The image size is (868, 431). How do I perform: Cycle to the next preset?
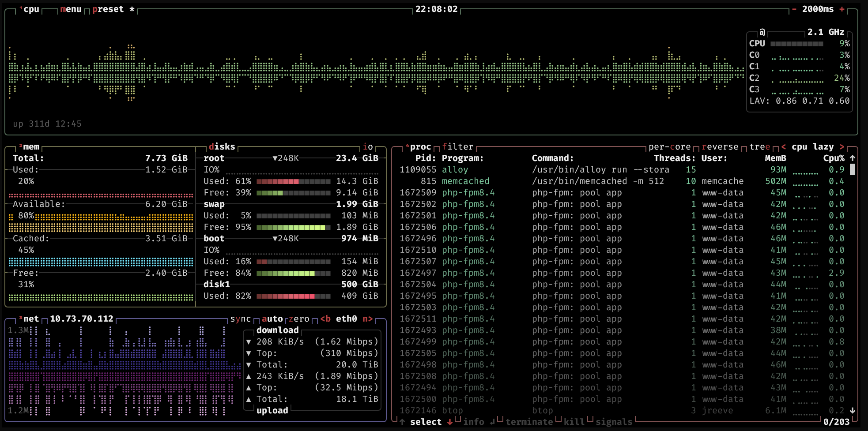coord(107,9)
